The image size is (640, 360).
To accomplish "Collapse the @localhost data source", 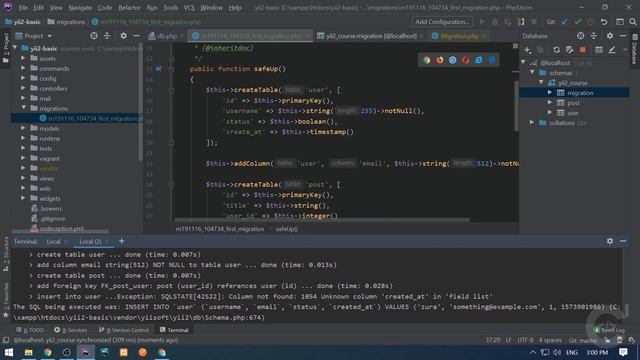I will 524,62.
